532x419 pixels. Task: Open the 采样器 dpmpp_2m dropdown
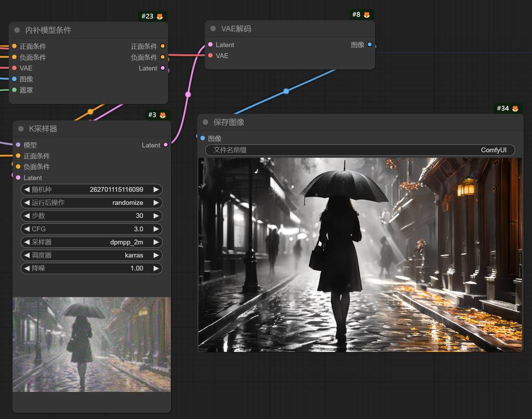91,242
